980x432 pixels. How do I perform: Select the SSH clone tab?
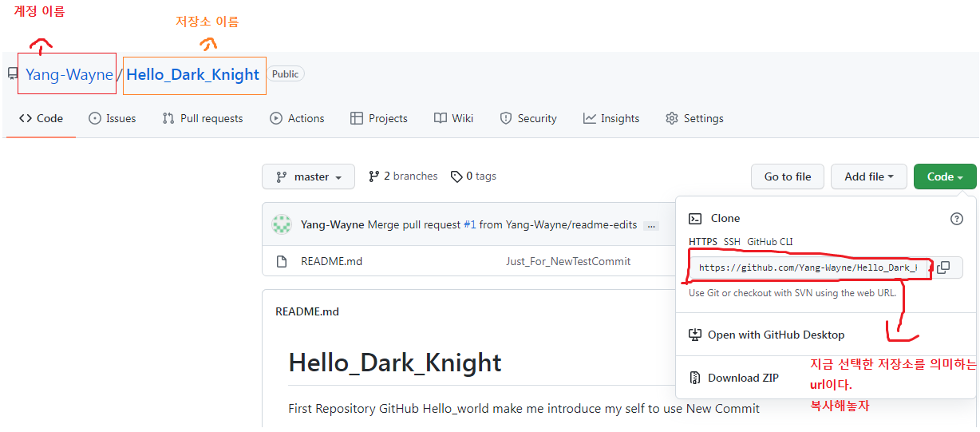[732, 241]
